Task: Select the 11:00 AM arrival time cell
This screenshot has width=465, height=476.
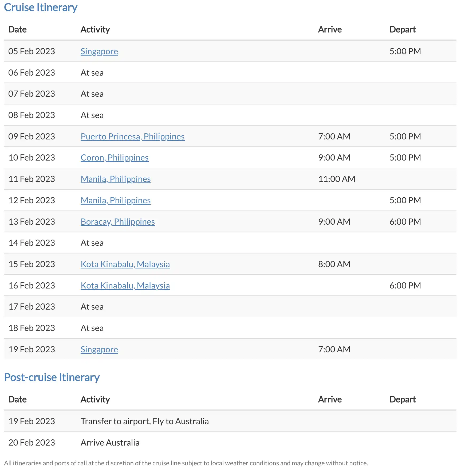Action: coord(337,179)
